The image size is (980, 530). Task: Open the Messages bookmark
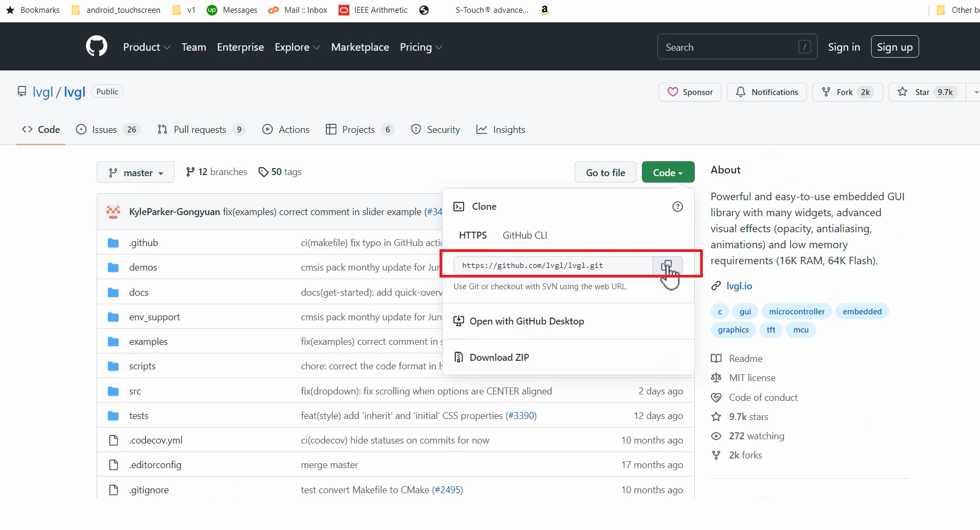(232, 10)
